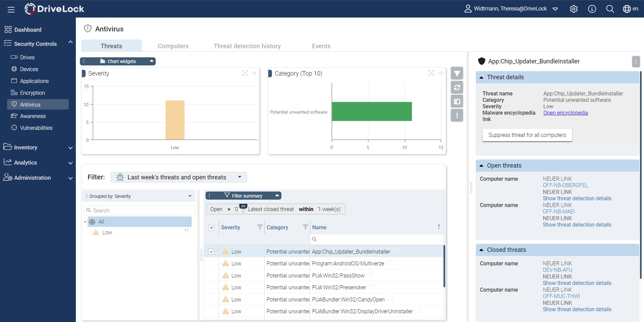The width and height of the screenshot is (644, 322).
Task: Open the language globe selector
Action: 630,9
